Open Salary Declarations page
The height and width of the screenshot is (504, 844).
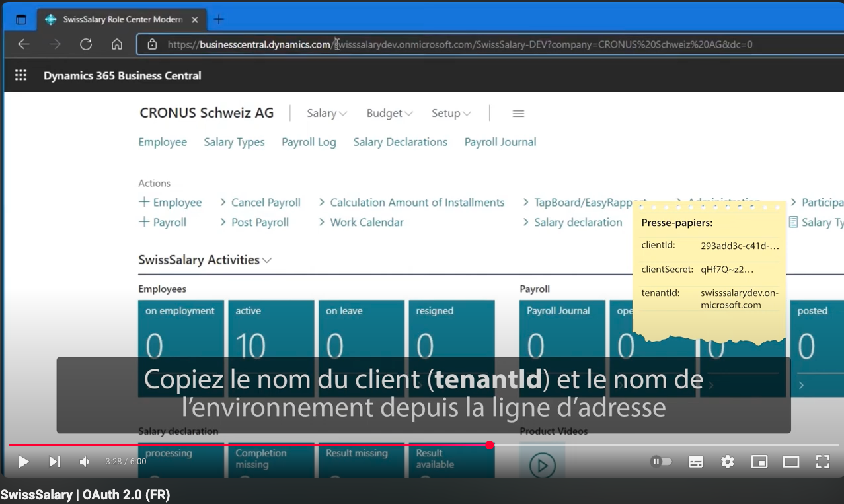click(400, 142)
